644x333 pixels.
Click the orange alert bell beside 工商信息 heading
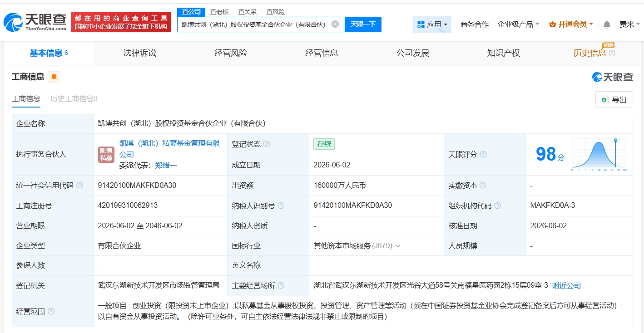[x=54, y=77]
